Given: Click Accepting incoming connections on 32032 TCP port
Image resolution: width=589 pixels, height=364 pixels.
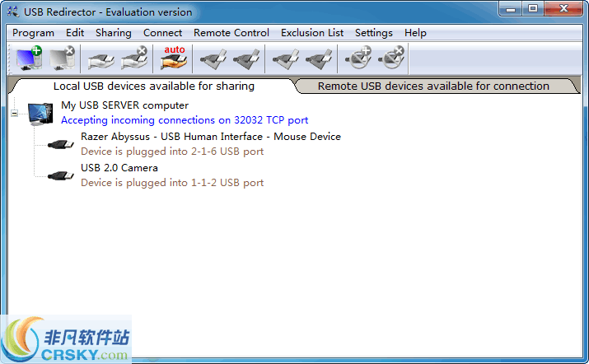Looking at the screenshot, I should (x=185, y=120).
